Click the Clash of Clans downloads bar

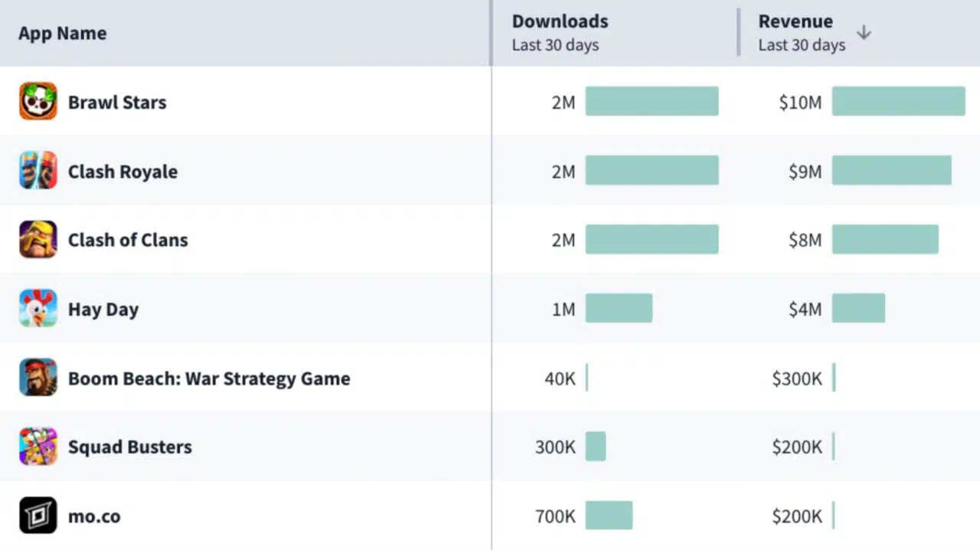(x=652, y=239)
